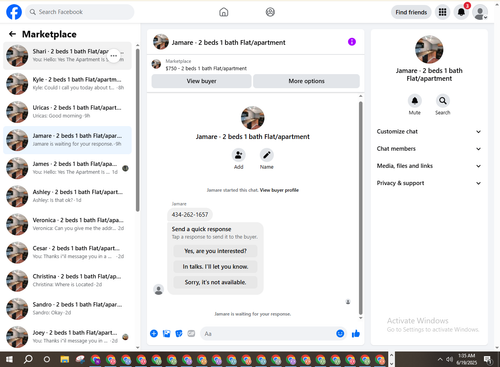Send quick reply 'Yes, are you interested?'
The height and width of the screenshot is (367, 500).
pos(215,251)
